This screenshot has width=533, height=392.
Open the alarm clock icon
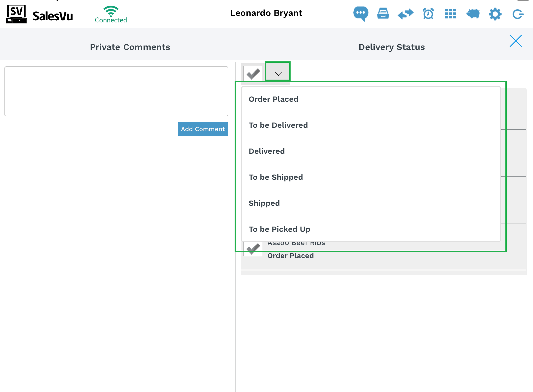pyautogui.click(x=428, y=14)
